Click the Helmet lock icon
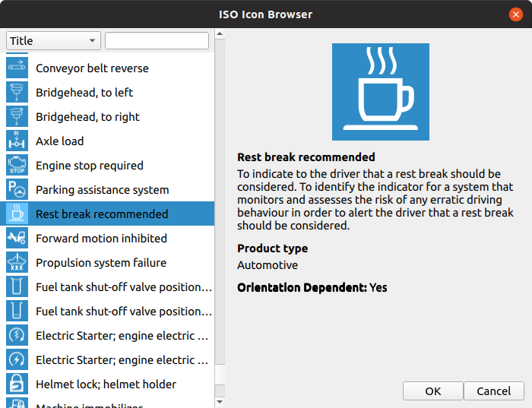Image resolution: width=532 pixels, height=408 pixels. tap(17, 384)
